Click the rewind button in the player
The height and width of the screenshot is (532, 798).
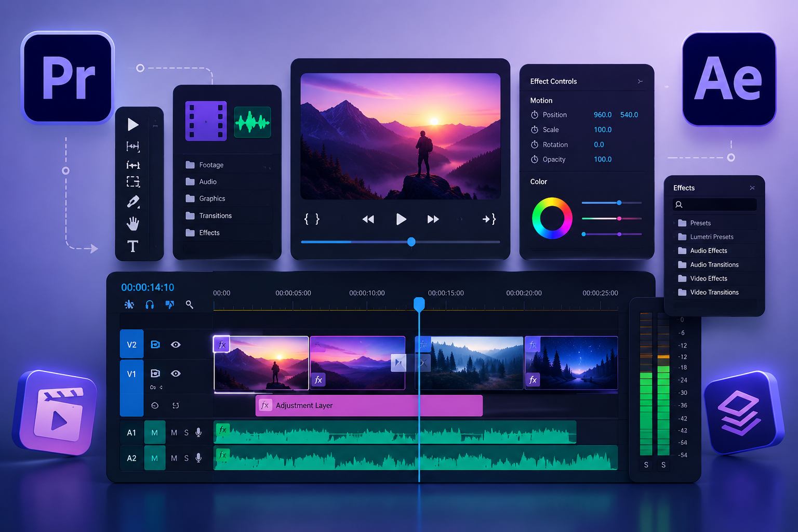click(368, 219)
